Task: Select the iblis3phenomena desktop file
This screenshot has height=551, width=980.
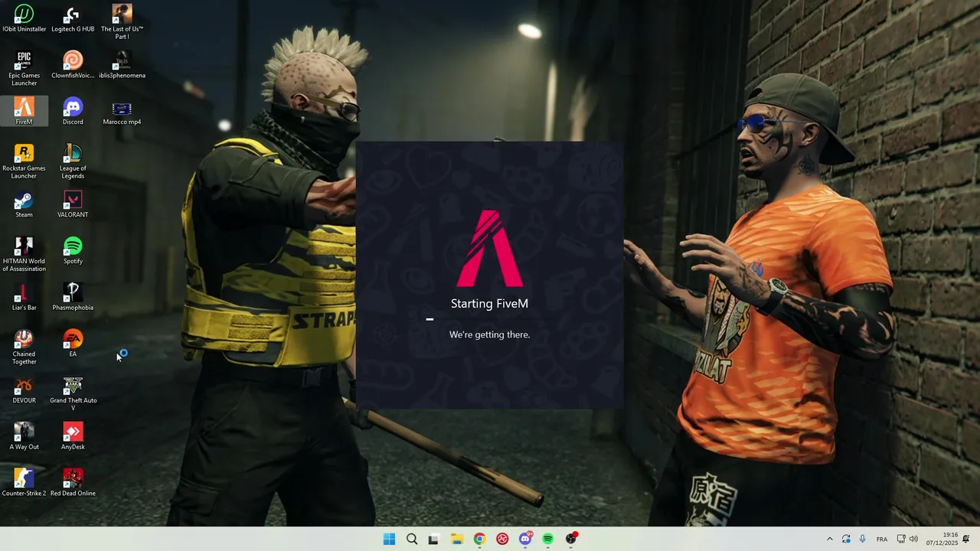Action: point(122,65)
